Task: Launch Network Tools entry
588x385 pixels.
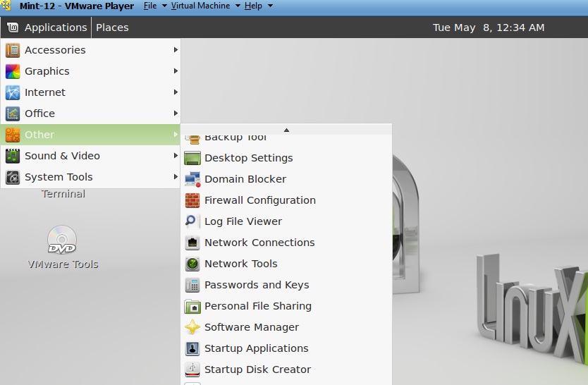Action: pyautogui.click(x=286, y=264)
